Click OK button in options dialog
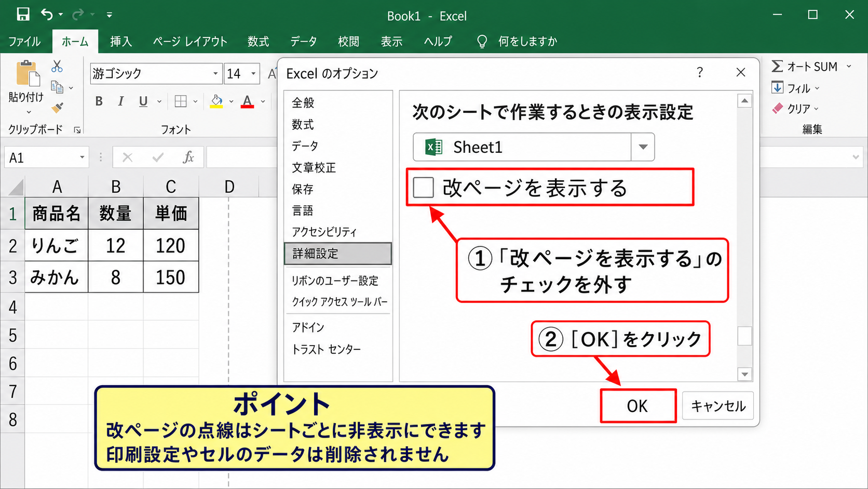Viewport: 868px width, 489px height. [x=638, y=406]
